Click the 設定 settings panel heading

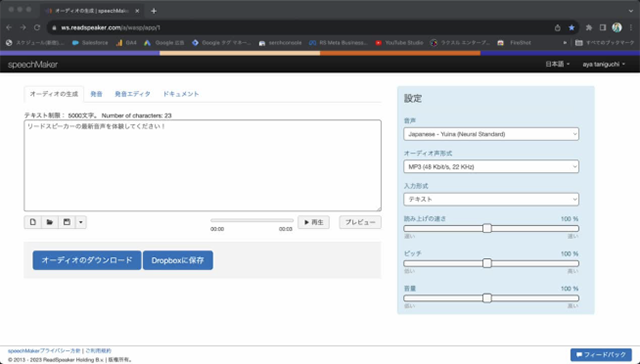tap(413, 98)
